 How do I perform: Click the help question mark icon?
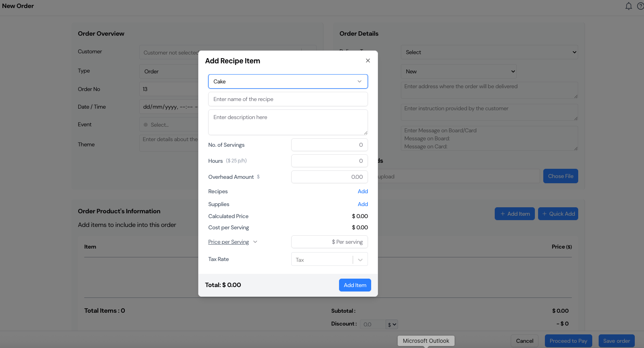click(640, 6)
